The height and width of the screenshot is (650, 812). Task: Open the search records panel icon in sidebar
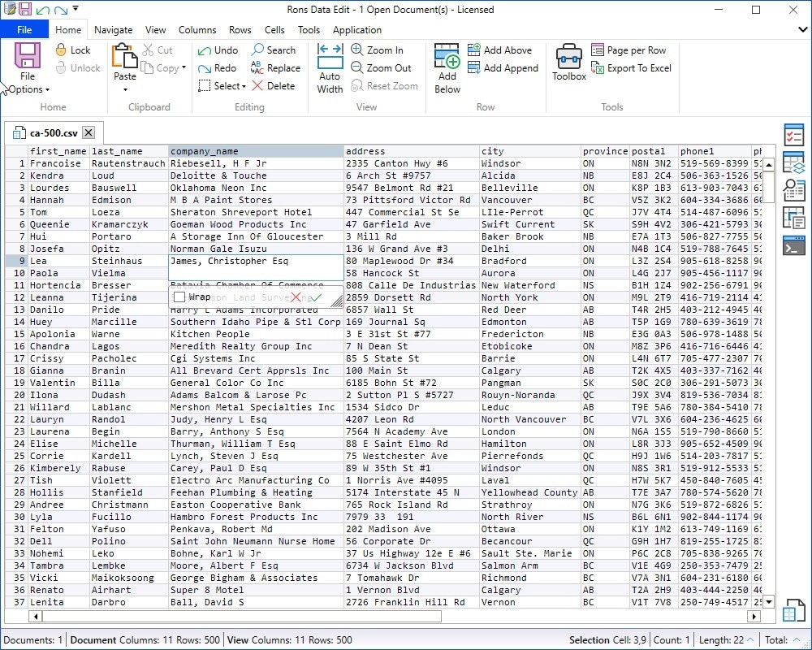(793, 189)
